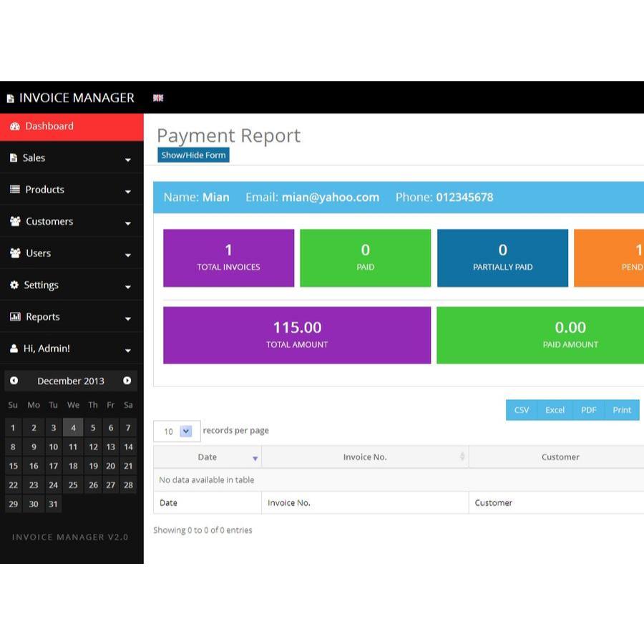
Task: Click the Customer footer cell
Action: (x=557, y=503)
